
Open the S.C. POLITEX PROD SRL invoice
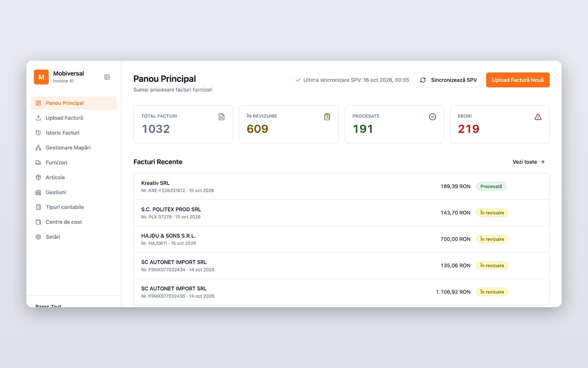click(x=341, y=213)
